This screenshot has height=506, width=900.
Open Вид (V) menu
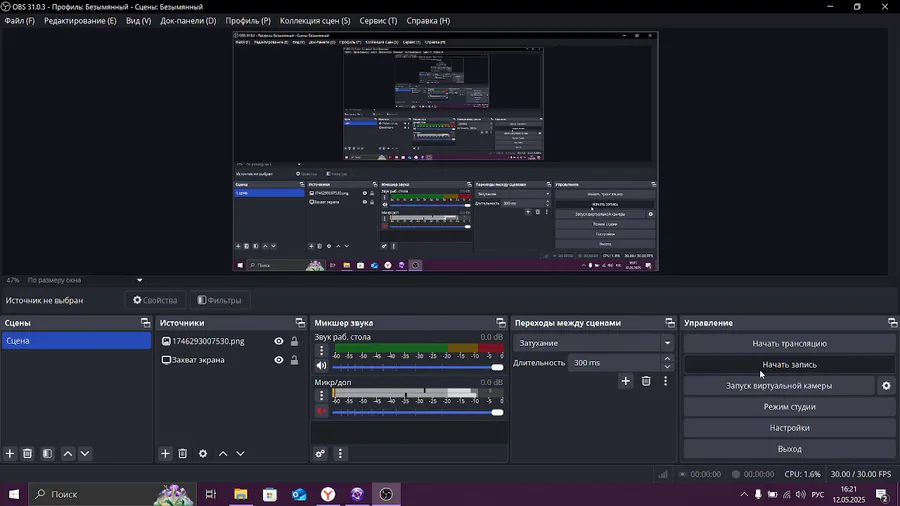pos(138,21)
